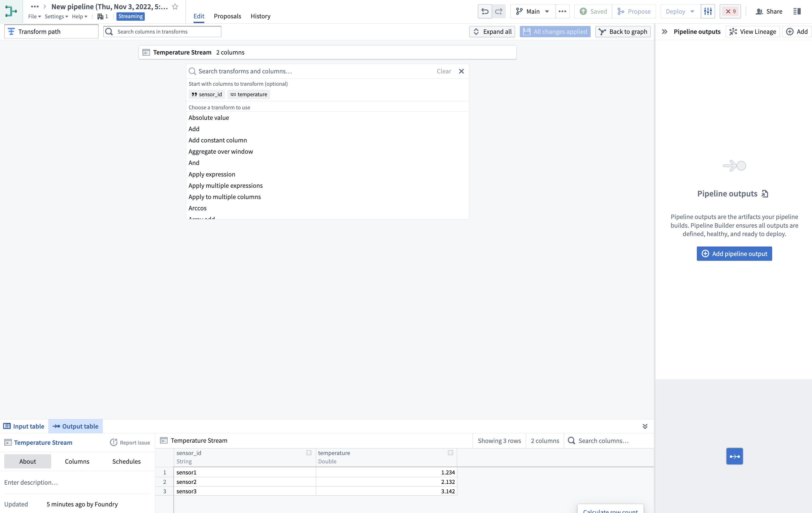Open the side panel layout icon
The width and height of the screenshot is (812, 513).
[x=797, y=11]
